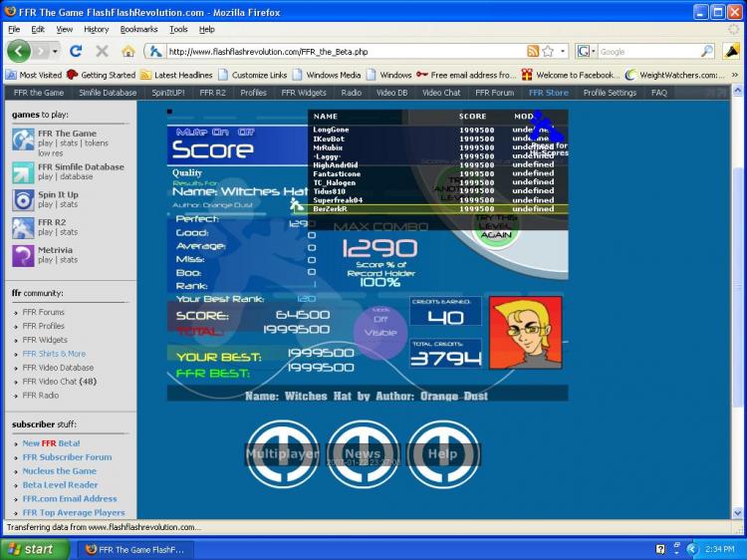Click the Multiplayer round button
Image resolution: width=747 pixels, height=560 pixels.
click(x=282, y=454)
